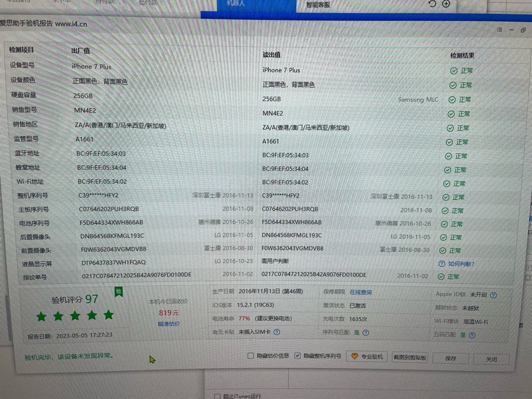Click the 2016年11月13日 production date value
This screenshot has height=399, width=532.
[x=271, y=291]
